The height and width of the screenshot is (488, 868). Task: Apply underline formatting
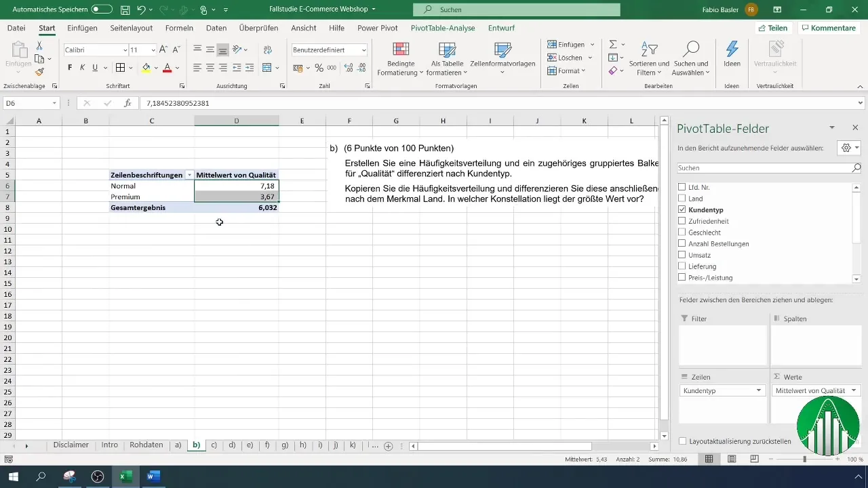point(95,68)
